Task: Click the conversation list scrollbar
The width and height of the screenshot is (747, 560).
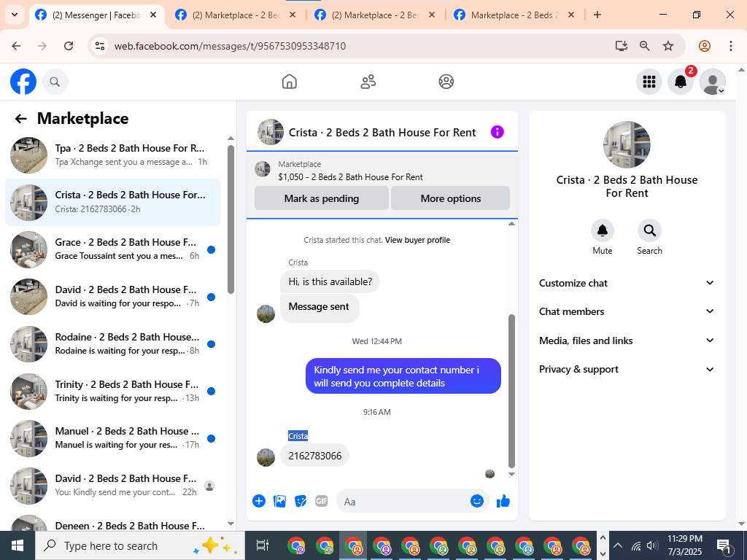Action: point(231,219)
